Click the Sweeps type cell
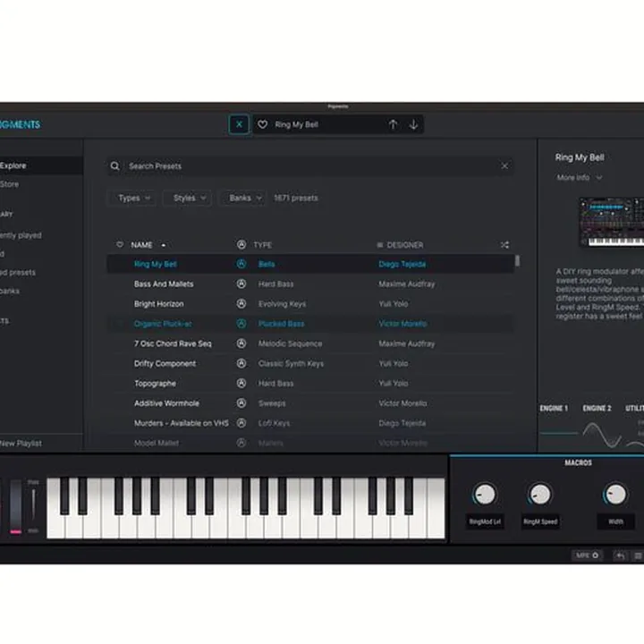Screen dimensions: 644x644 (272, 403)
